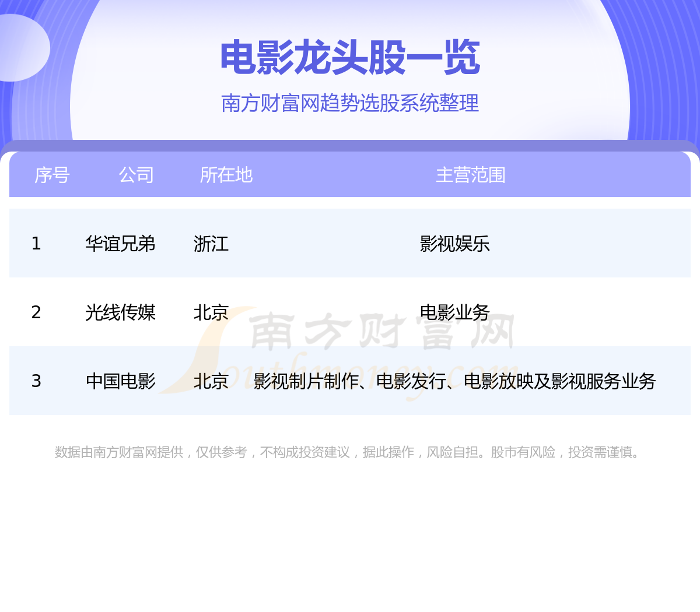Click the 电影业务 business scope cell

coord(454,312)
